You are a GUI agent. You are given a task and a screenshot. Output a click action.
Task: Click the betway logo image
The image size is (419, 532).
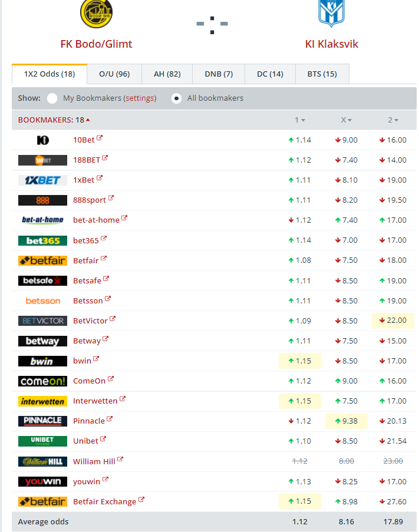43,341
